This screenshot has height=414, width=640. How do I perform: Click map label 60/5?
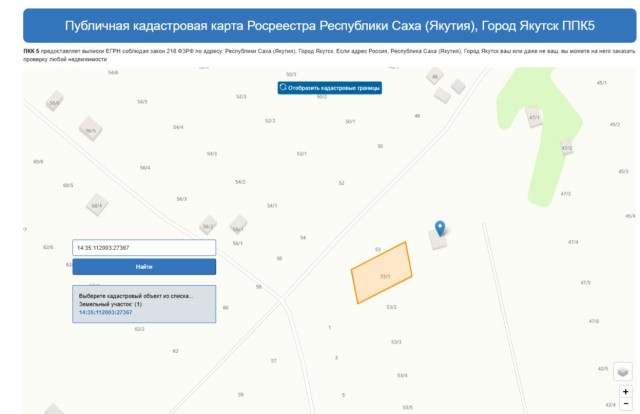[68, 185]
